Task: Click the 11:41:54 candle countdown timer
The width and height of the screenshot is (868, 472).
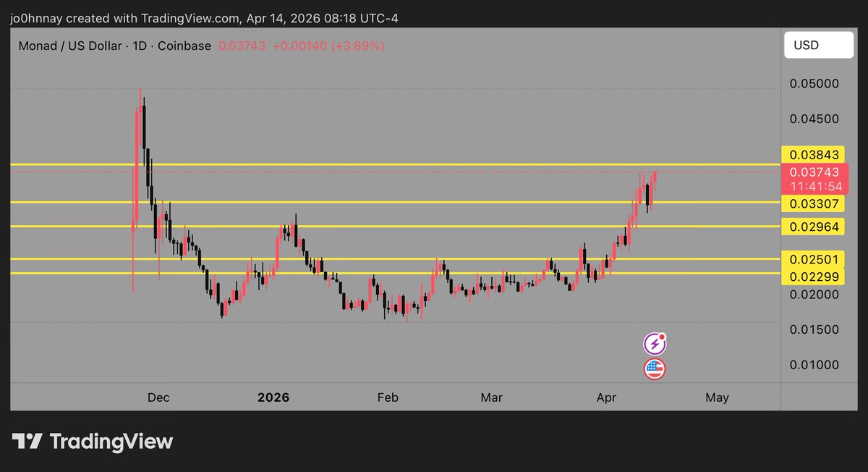Action: (814, 186)
